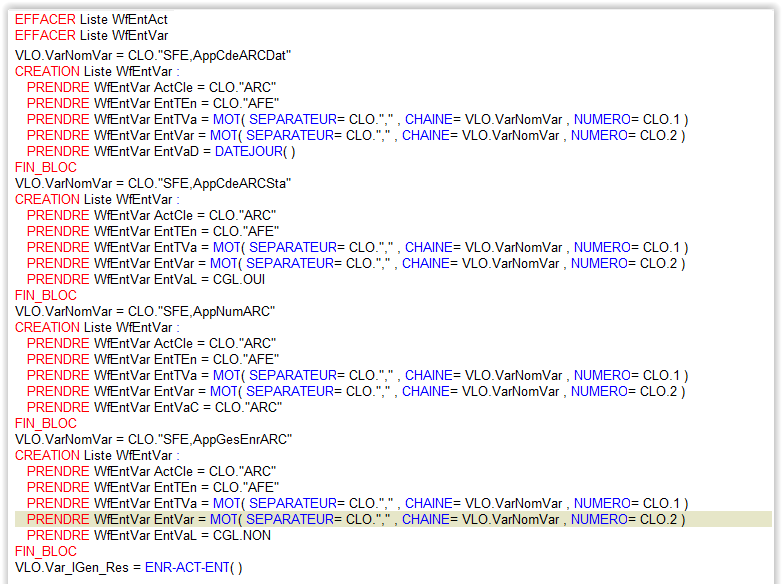The width and height of the screenshot is (782, 584).
Task: Click the last FIN_BLOC keyword
Action: [x=46, y=551]
